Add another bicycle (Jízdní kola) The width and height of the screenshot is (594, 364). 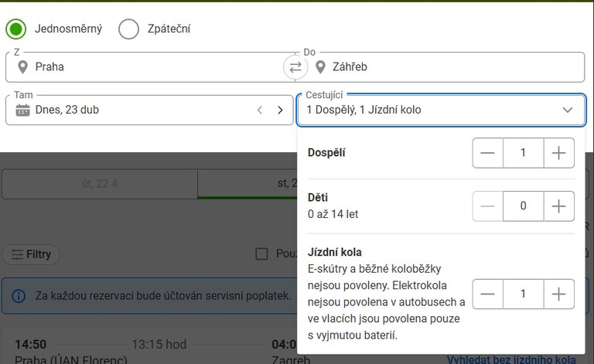pyautogui.click(x=558, y=294)
